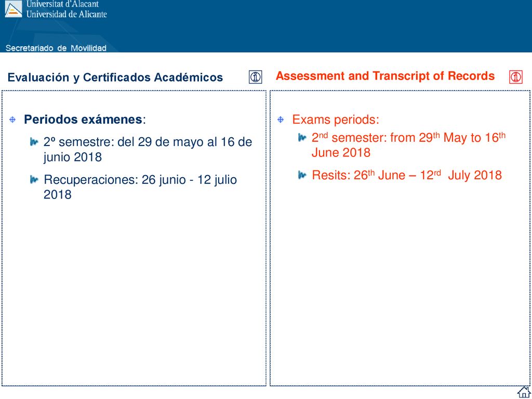The width and height of the screenshot is (532, 399).
Task: Click the 'Universitat d'Alacant' header text
Action: coord(63,4)
